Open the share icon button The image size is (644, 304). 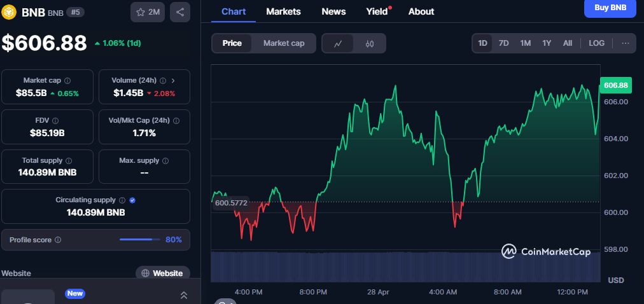(180, 12)
